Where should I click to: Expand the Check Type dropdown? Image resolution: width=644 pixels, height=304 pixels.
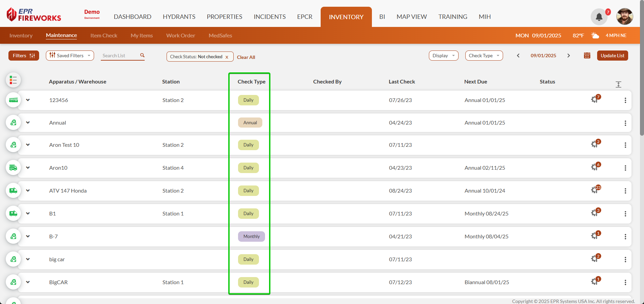point(484,56)
